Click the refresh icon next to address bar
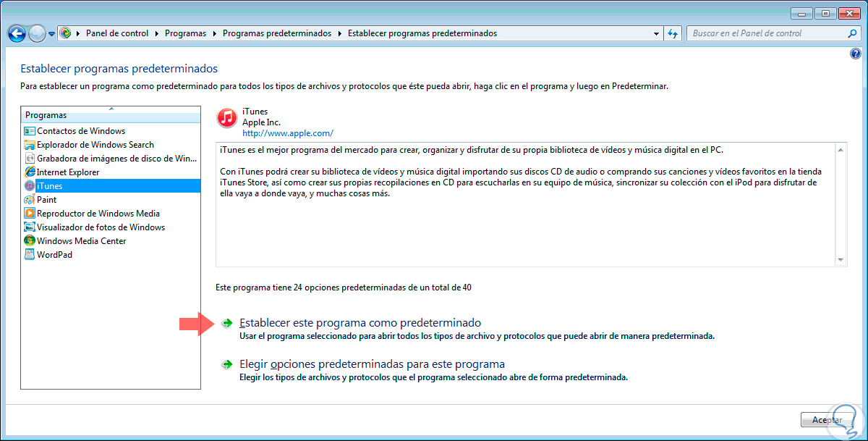 click(x=673, y=33)
